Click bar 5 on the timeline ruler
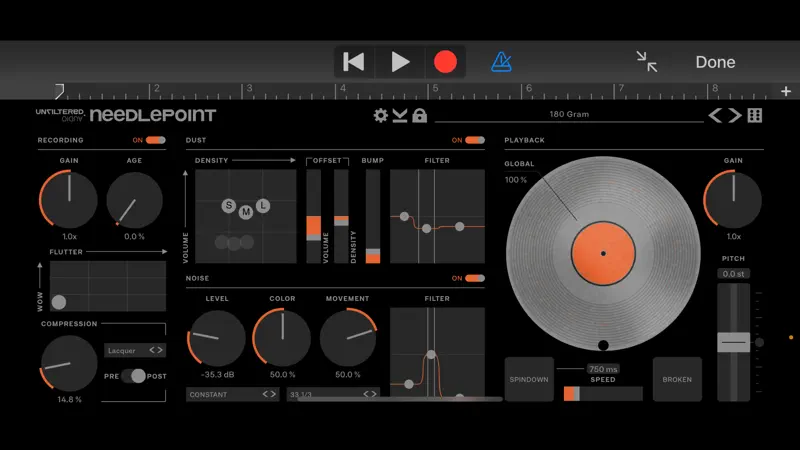The image size is (800, 450). pos(435,88)
